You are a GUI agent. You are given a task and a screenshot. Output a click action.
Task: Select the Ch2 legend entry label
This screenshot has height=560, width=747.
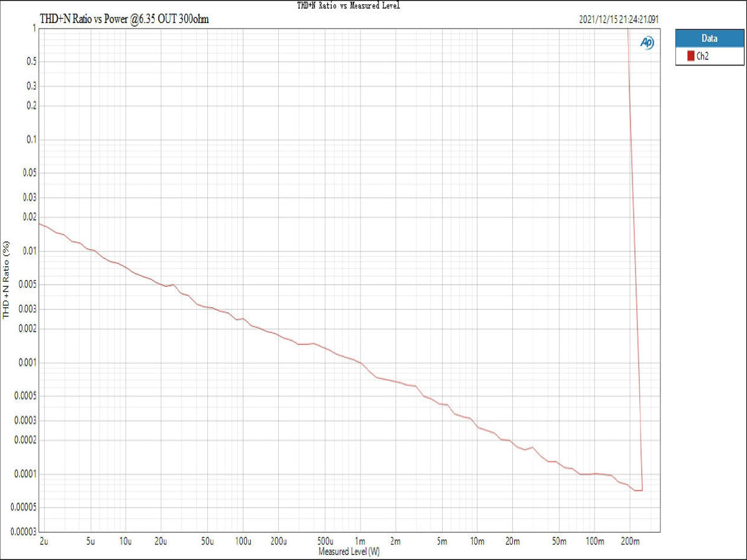pyautogui.click(x=702, y=56)
